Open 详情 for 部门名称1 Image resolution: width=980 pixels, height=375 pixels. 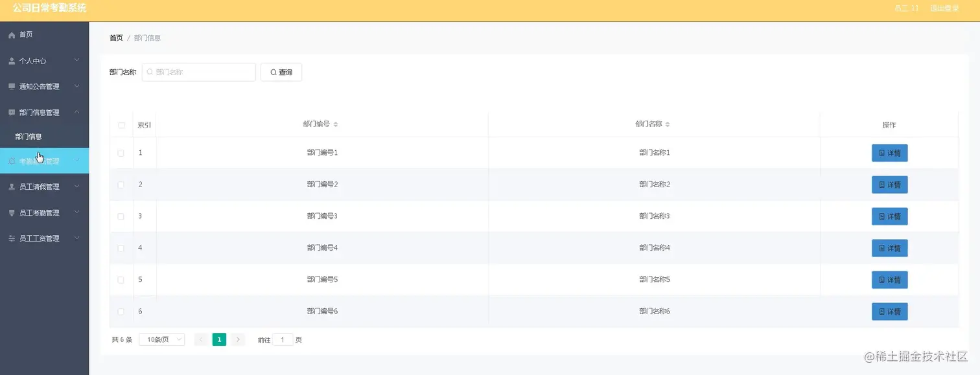pos(889,153)
